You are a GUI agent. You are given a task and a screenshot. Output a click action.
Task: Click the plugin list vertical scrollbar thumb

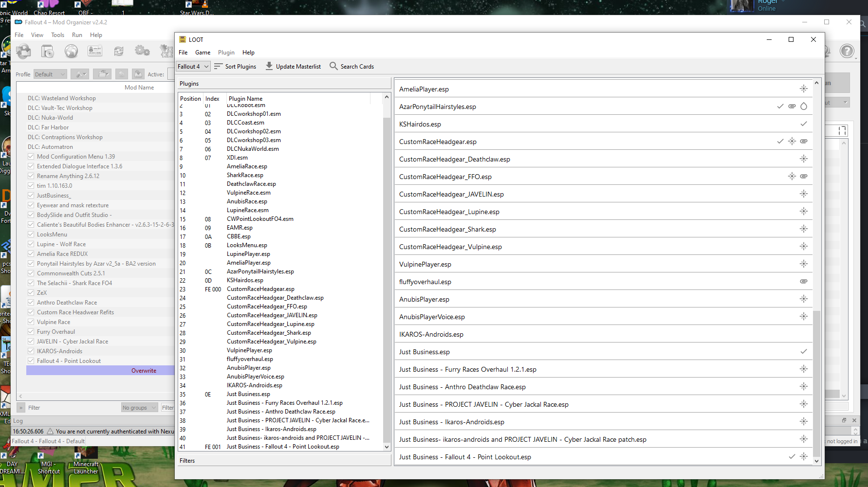pyautogui.click(x=387, y=280)
